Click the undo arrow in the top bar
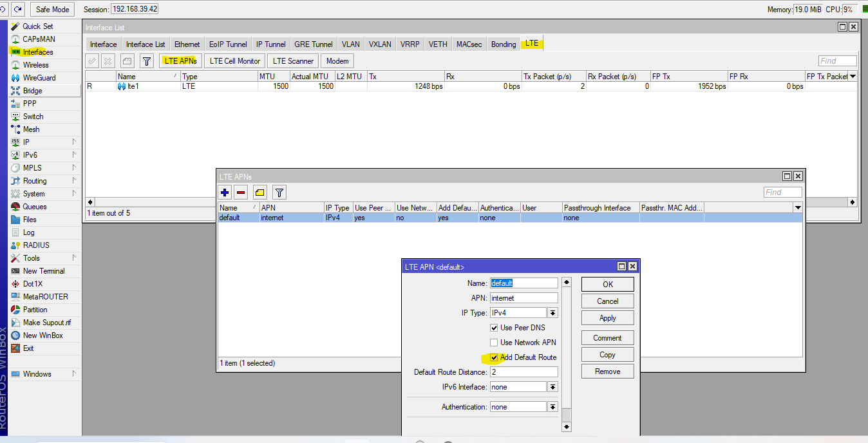Viewport: 868px width, 443px height. point(3,9)
